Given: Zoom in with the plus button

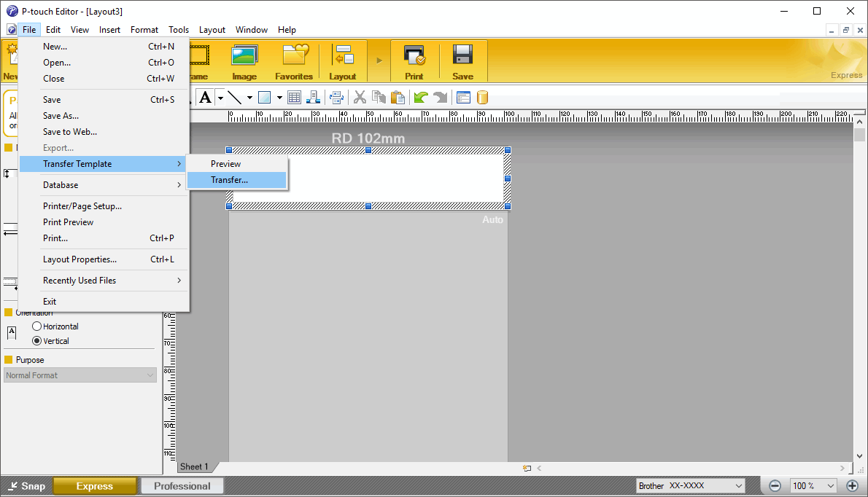Looking at the screenshot, I should [853, 486].
